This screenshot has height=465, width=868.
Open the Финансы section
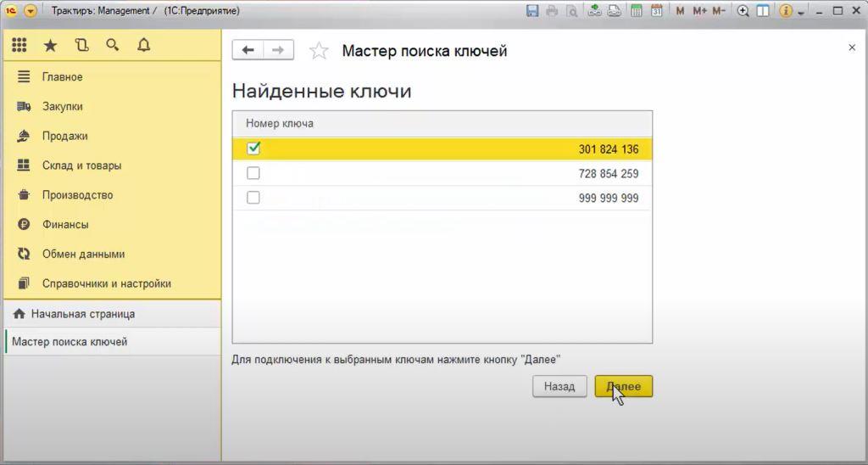click(x=65, y=225)
